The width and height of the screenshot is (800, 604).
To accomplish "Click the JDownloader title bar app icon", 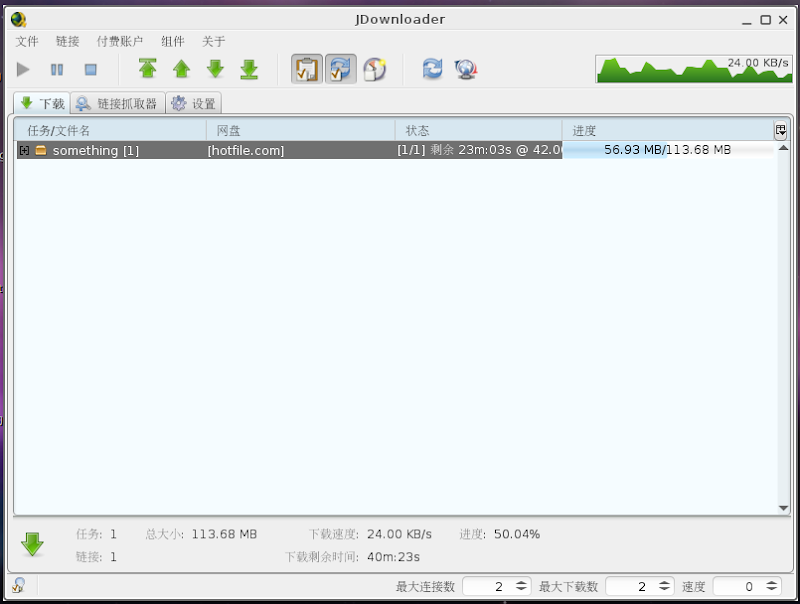I will pos(18,19).
